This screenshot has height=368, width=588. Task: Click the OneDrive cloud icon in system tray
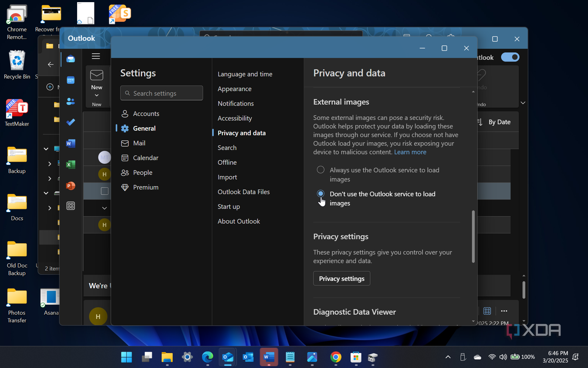(477, 357)
